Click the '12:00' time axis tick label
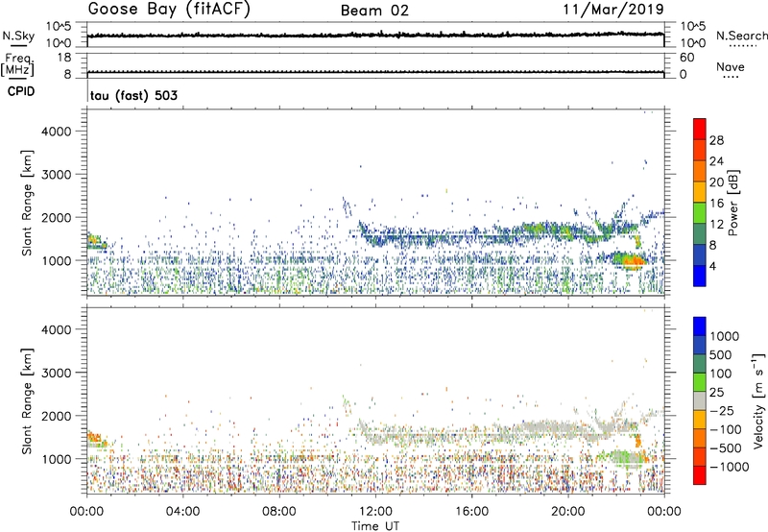768x532 pixels. tap(375, 512)
